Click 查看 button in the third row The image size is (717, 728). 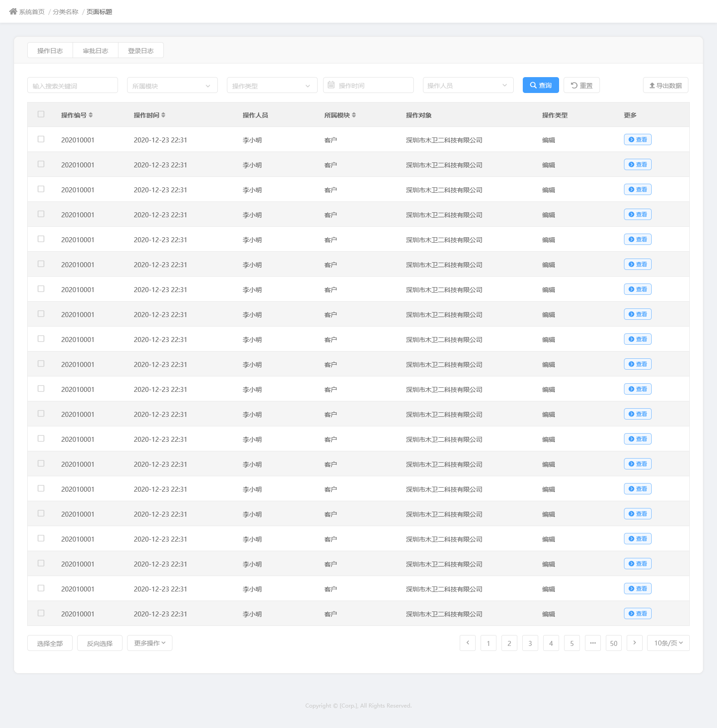(x=638, y=189)
